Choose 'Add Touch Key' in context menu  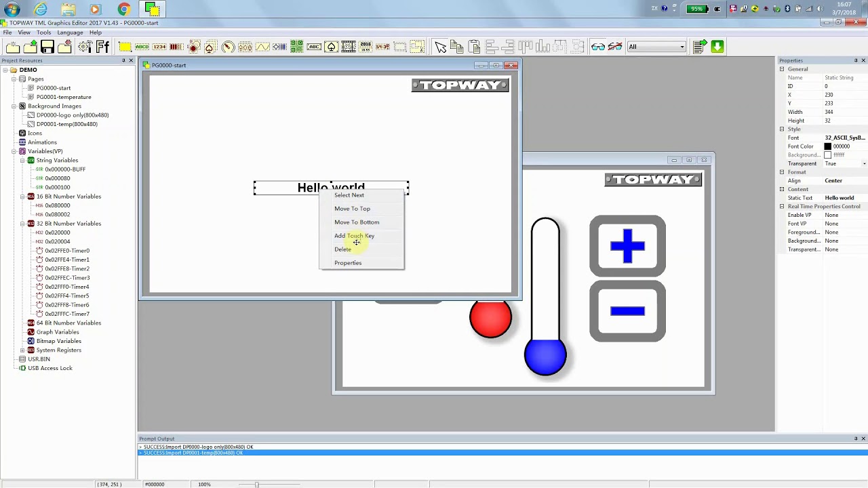click(354, 236)
